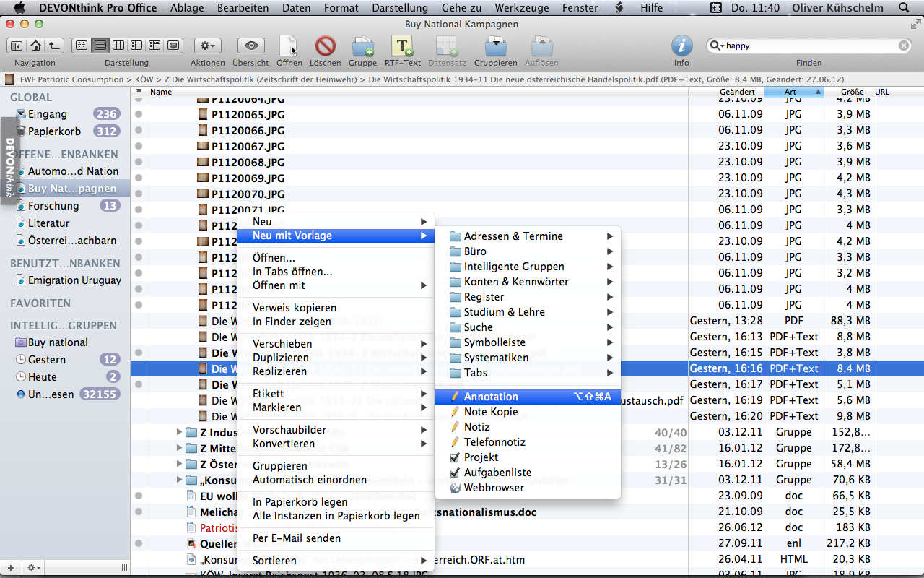The height and width of the screenshot is (578, 924).
Task: Choose Webbrowser template in submenu
Action: (527, 488)
